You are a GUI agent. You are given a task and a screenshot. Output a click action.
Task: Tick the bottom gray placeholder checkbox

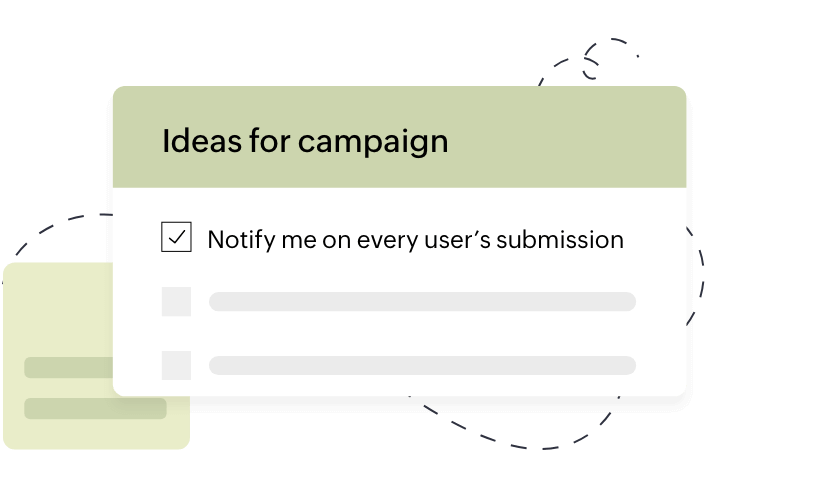[176, 365]
